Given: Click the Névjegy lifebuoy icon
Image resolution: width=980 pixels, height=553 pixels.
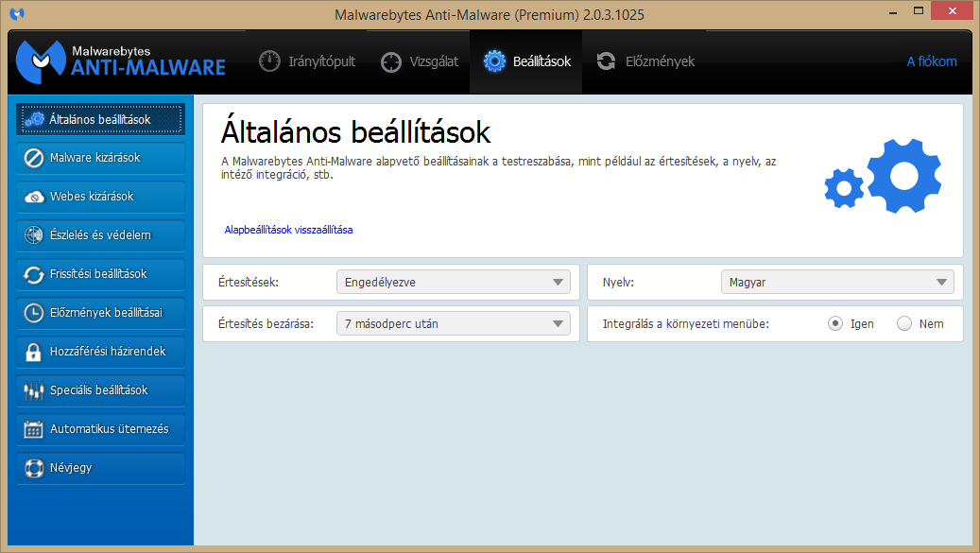Looking at the screenshot, I should pyautogui.click(x=34, y=468).
